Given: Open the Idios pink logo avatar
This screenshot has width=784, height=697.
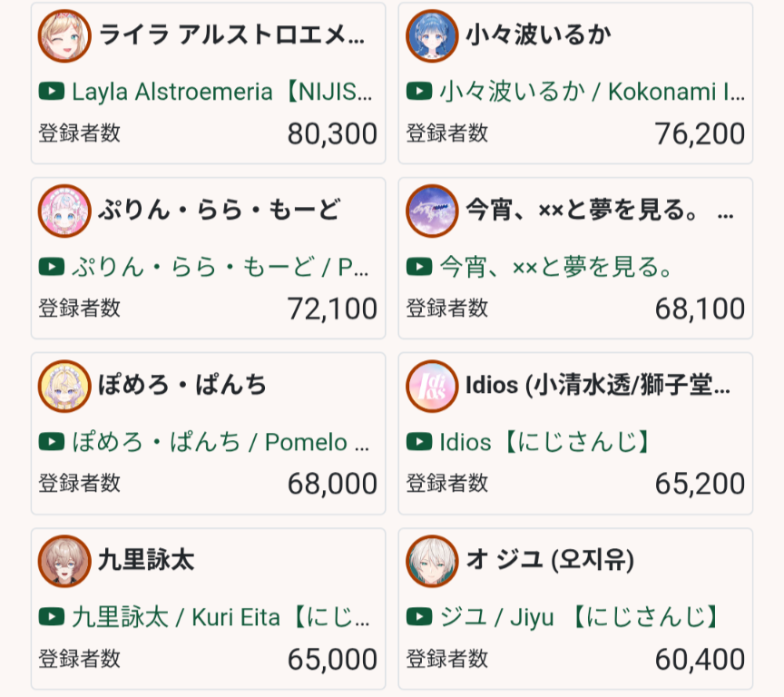Looking at the screenshot, I should 432,386.
